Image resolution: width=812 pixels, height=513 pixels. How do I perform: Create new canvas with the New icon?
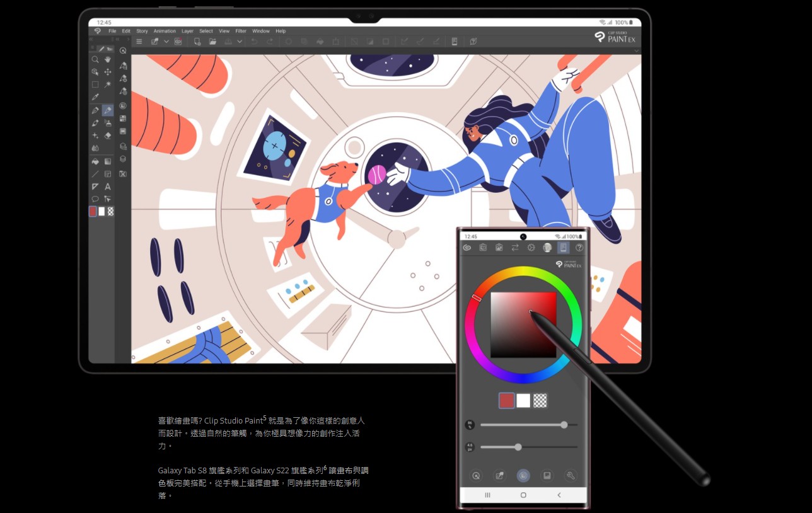197,42
